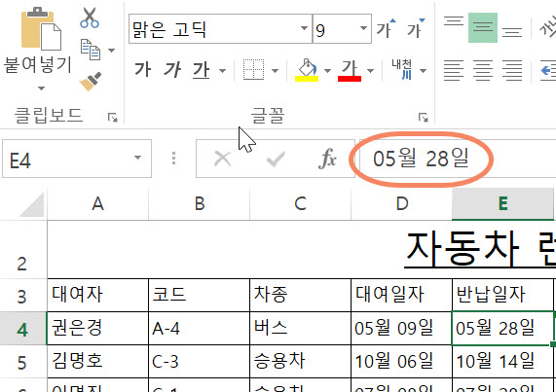
Task: Select cell containing 10월 14일
Action: 502,362
